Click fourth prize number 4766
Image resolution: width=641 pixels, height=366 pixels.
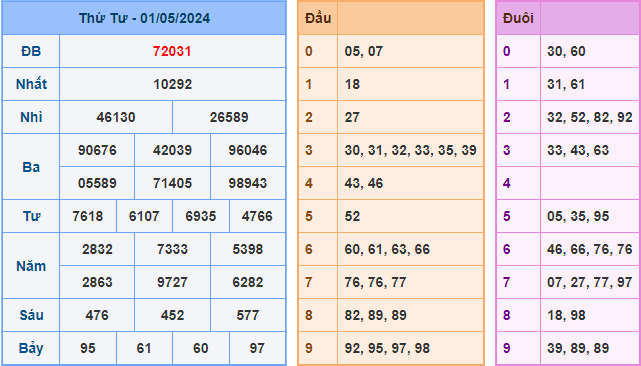[257, 216]
